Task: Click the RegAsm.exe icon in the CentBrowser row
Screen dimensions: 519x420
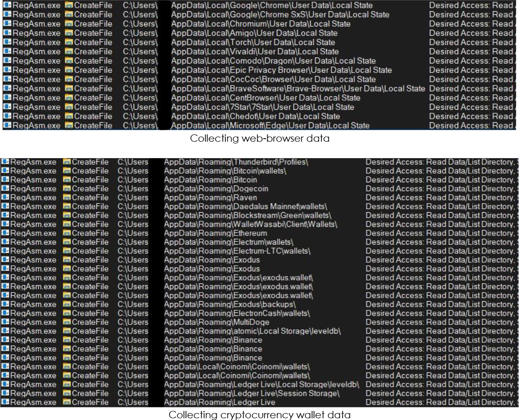Action: tap(7, 98)
